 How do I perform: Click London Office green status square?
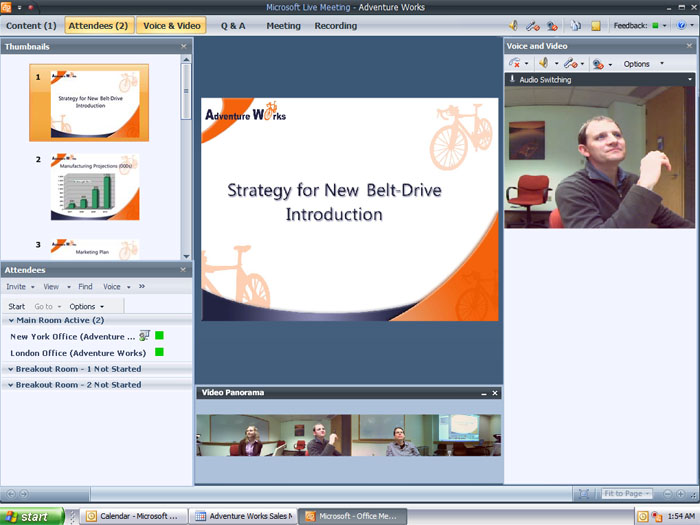pyautogui.click(x=159, y=352)
